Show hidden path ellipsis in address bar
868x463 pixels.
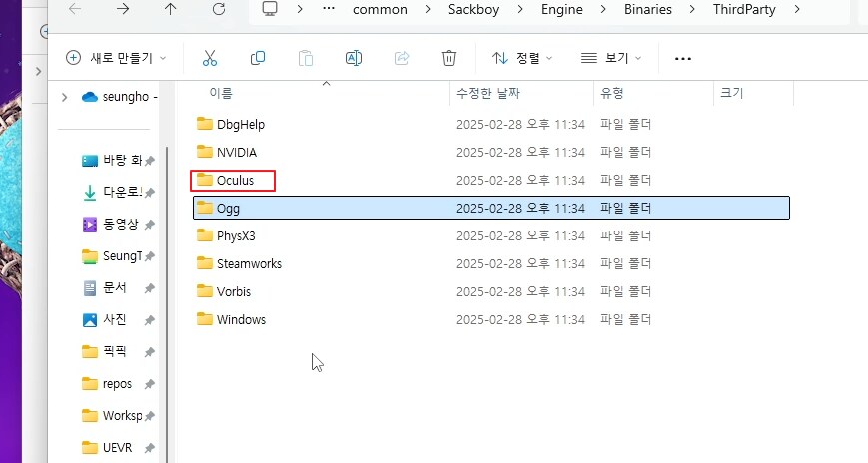329,9
